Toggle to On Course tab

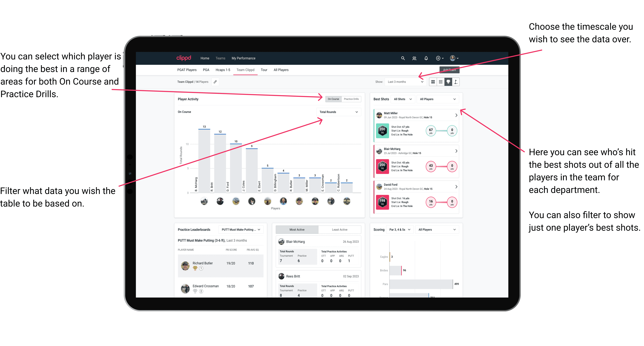point(333,99)
